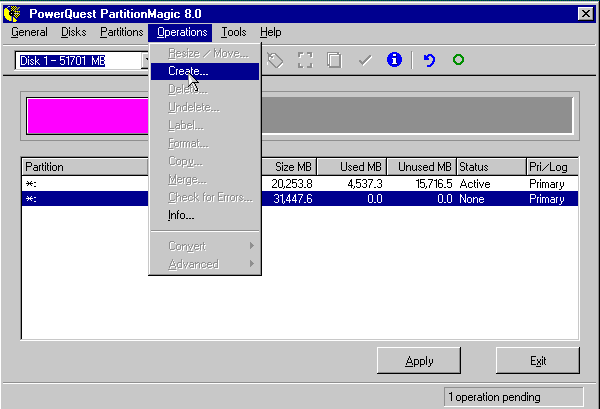
Task: Click Primary in the None status row
Action: pyautogui.click(x=546, y=199)
